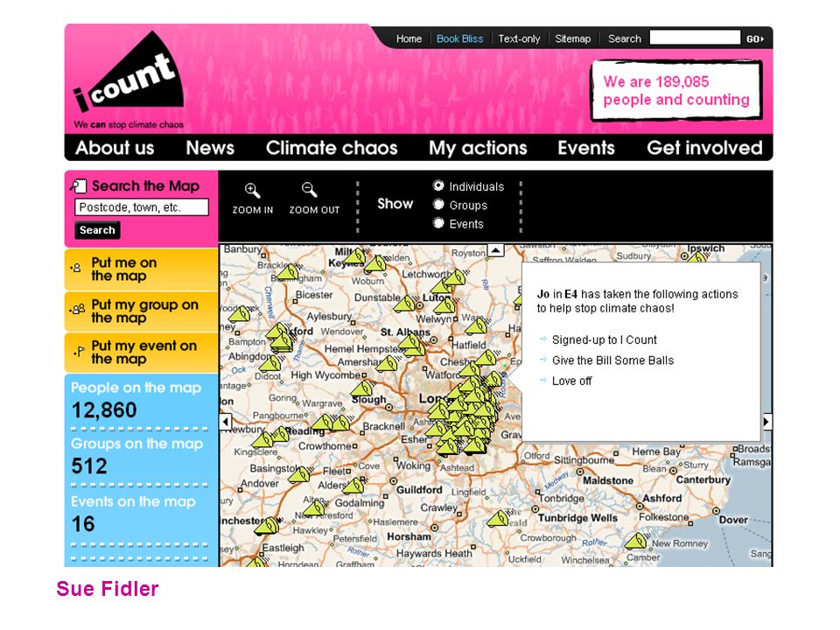Open the Love off action link
The image size is (840, 630).
[x=571, y=381]
